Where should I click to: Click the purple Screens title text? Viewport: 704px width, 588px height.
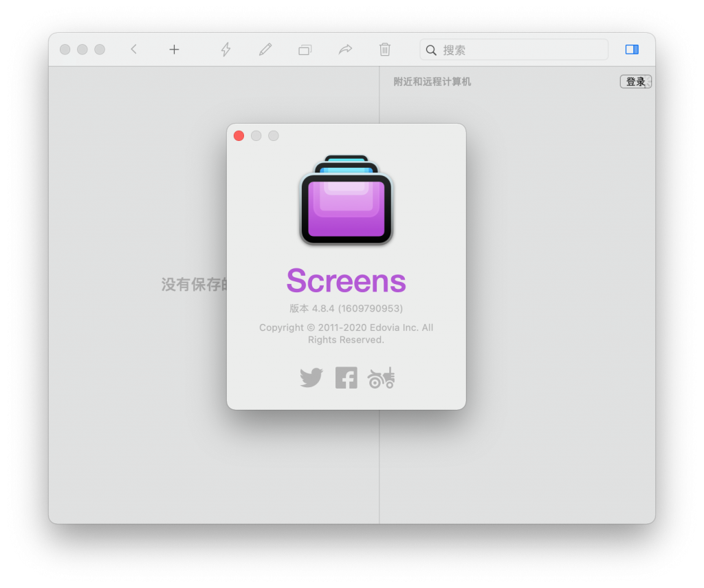346,281
